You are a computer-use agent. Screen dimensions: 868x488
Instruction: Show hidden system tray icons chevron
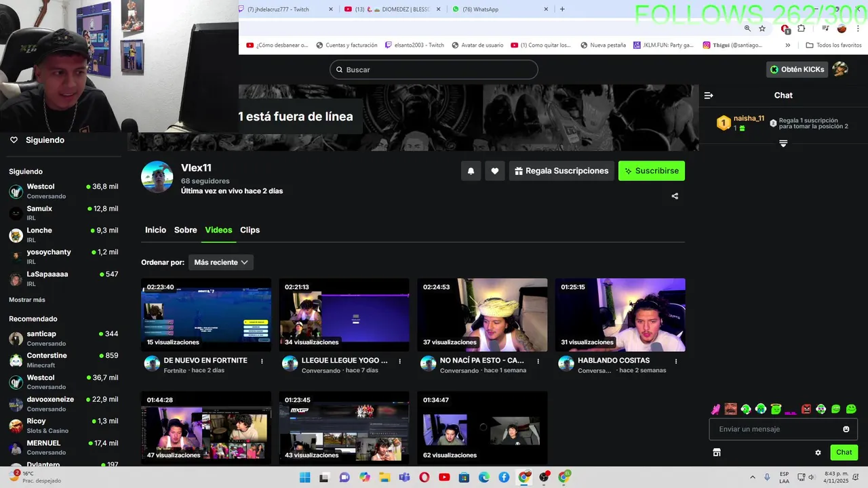[752, 477]
